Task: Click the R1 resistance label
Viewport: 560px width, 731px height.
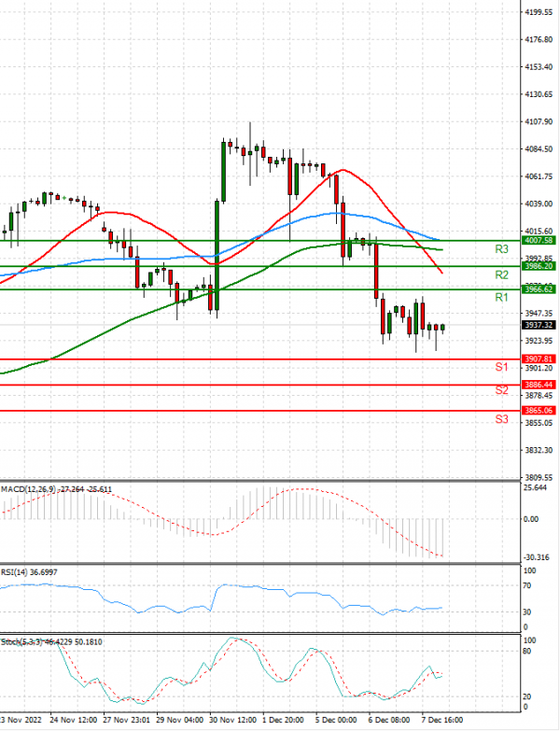Action: [x=501, y=298]
